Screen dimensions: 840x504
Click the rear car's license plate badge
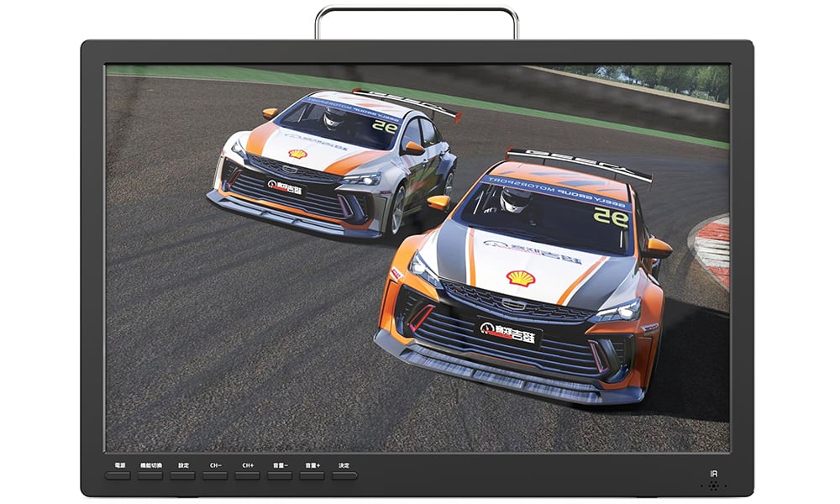pyautogui.click(x=285, y=187)
